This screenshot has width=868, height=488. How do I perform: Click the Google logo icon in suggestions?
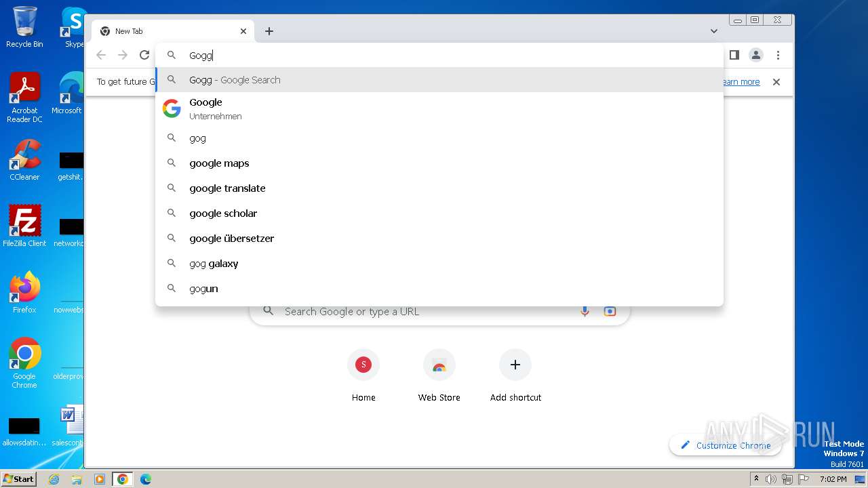pyautogui.click(x=172, y=108)
